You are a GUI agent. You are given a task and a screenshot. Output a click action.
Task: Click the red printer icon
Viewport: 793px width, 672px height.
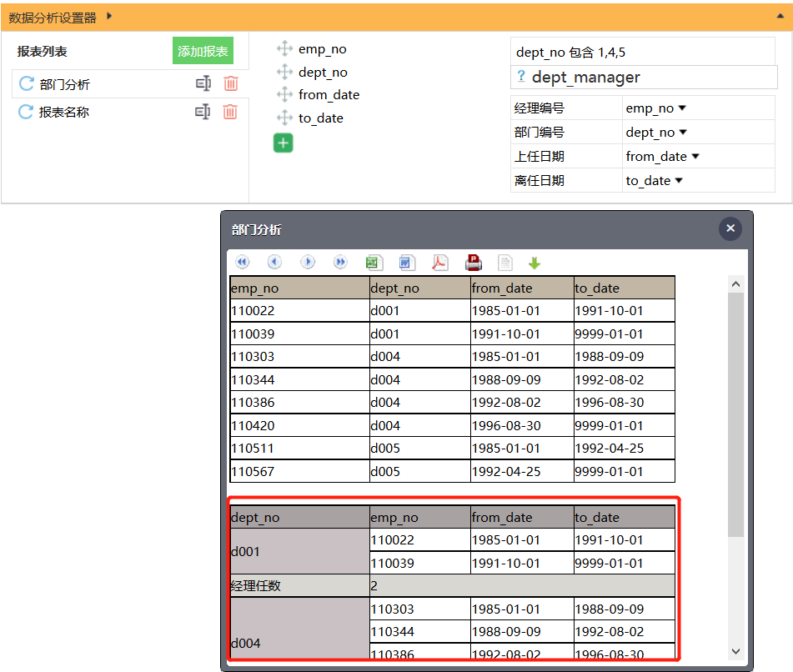(474, 263)
